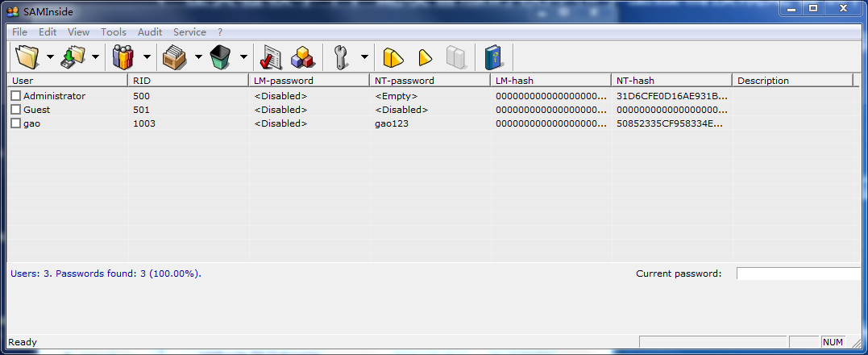
Task: Click the Users: 3. Passwords found status text
Action: [106, 273]
